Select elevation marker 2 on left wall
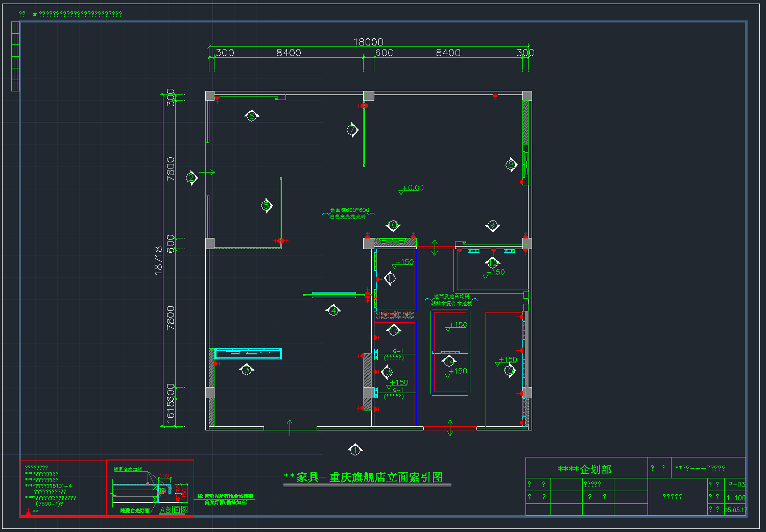This screenshot has width=766, height=532. pyautogui.click(x=192, y=178)
